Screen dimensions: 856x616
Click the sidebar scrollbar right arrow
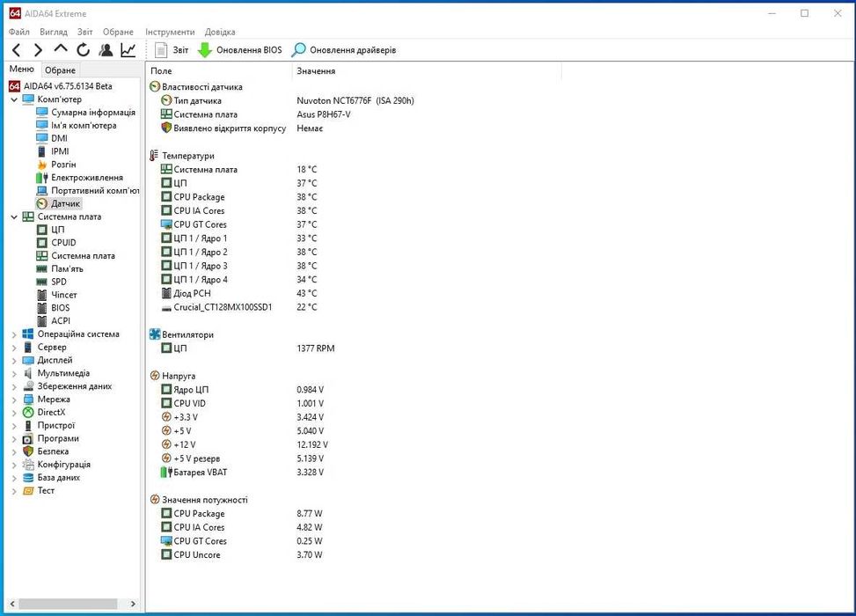point(133,604)
